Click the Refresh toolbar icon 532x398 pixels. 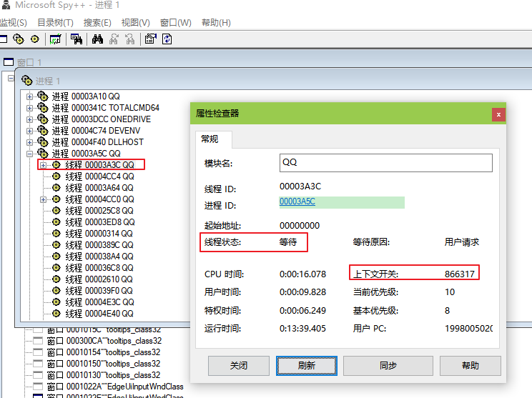tap(167, 39)
